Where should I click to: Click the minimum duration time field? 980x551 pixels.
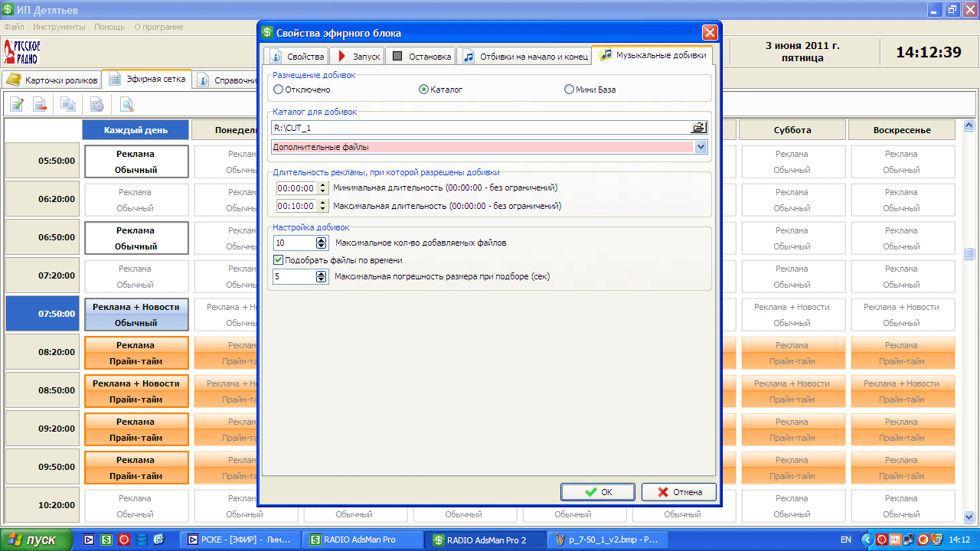coord(296,187)
